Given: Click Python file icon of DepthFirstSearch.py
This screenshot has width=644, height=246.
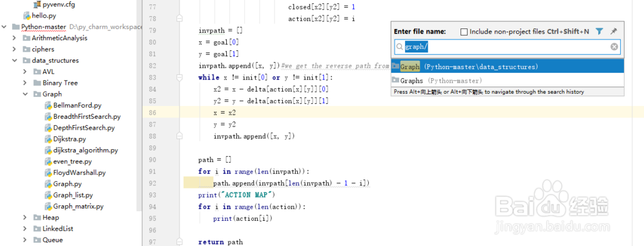Looking at the screenshot, I should pos(48,128).
